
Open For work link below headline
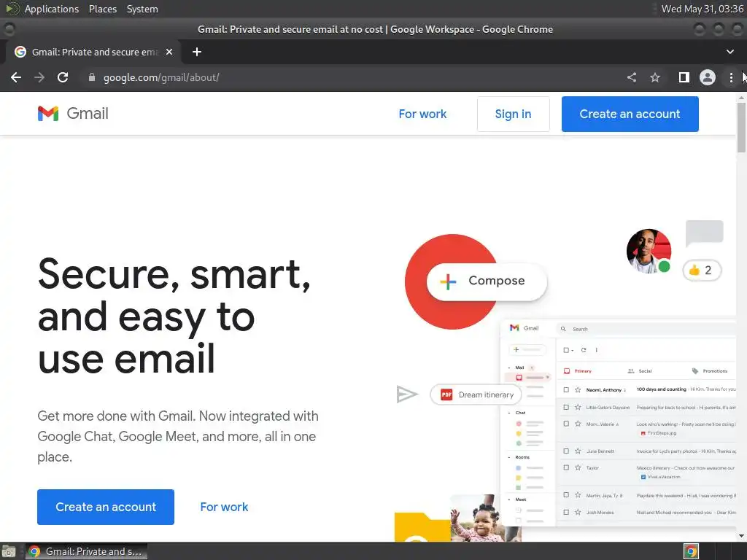coord(224,507)
